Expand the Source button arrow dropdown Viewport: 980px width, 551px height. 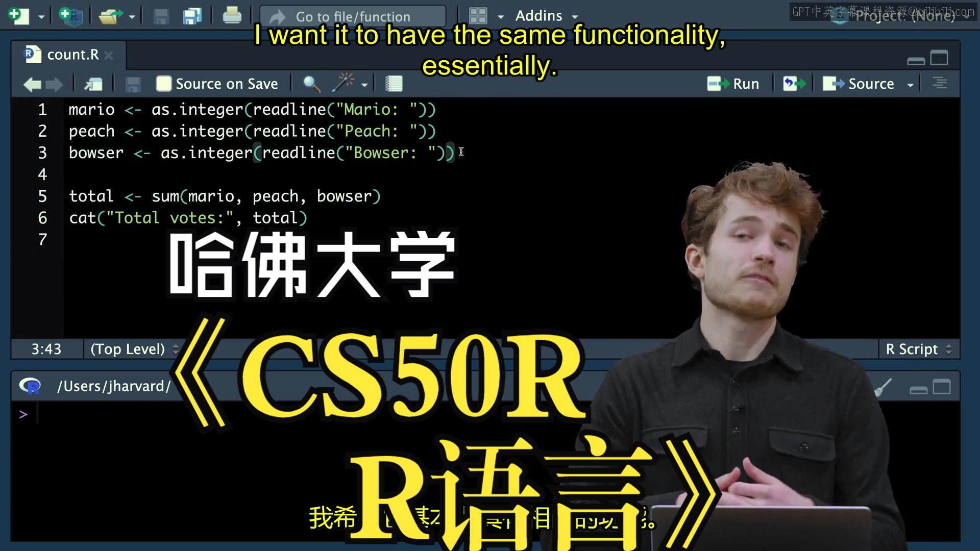click(910, 84)
